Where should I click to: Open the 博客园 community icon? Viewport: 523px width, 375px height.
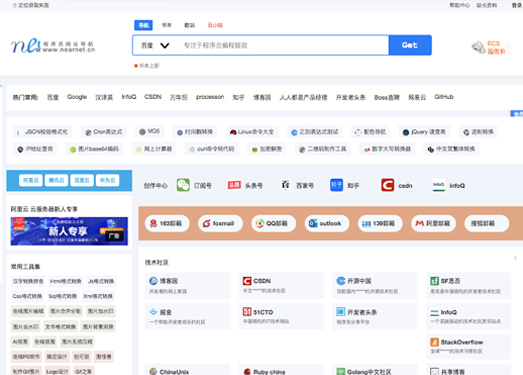(x=153, y=281)
